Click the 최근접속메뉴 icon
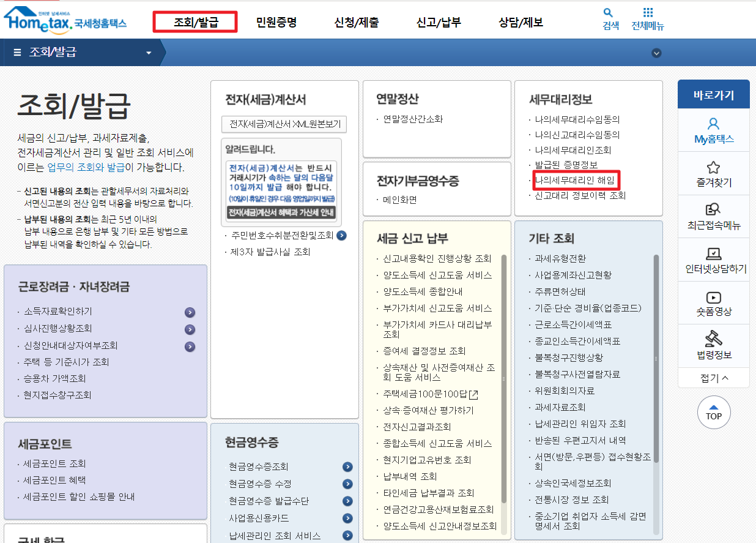The width and height of the screenshot is (756, 543). (713, 215)
